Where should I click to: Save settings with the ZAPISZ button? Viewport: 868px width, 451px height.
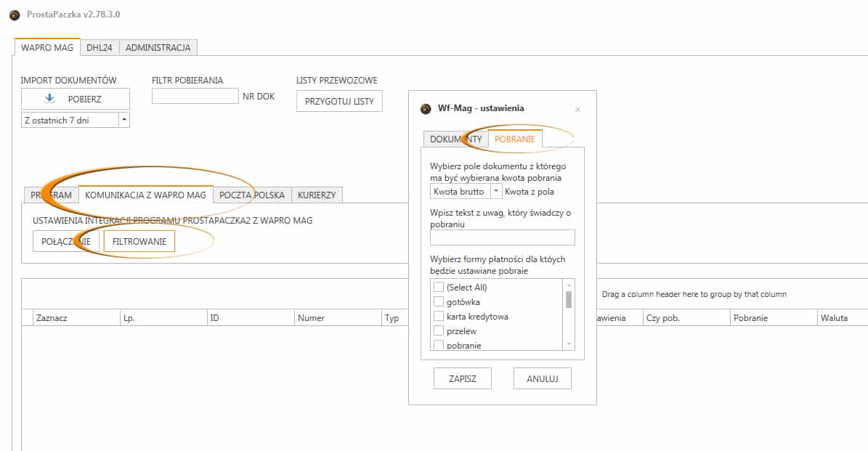[x=462, y=378]
